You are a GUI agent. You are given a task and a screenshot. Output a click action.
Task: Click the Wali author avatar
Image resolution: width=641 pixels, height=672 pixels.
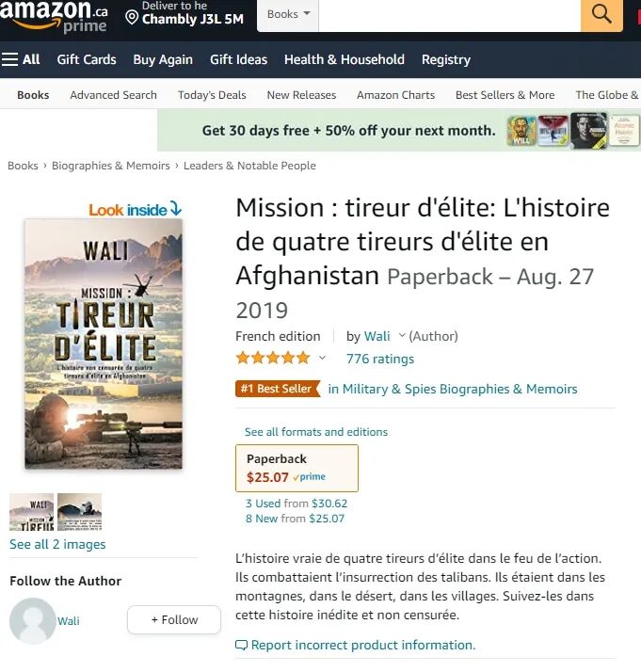point(33,620)
